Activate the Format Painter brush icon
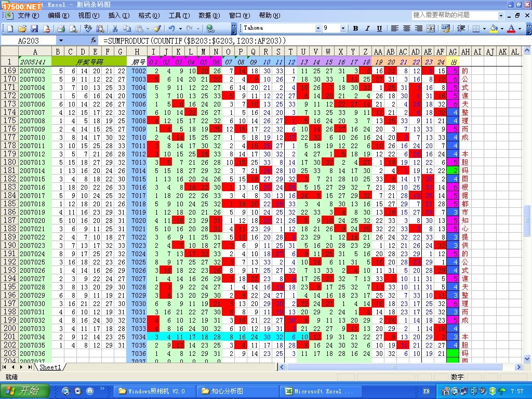This screenshot has width=532, height=399. (157, 29)
